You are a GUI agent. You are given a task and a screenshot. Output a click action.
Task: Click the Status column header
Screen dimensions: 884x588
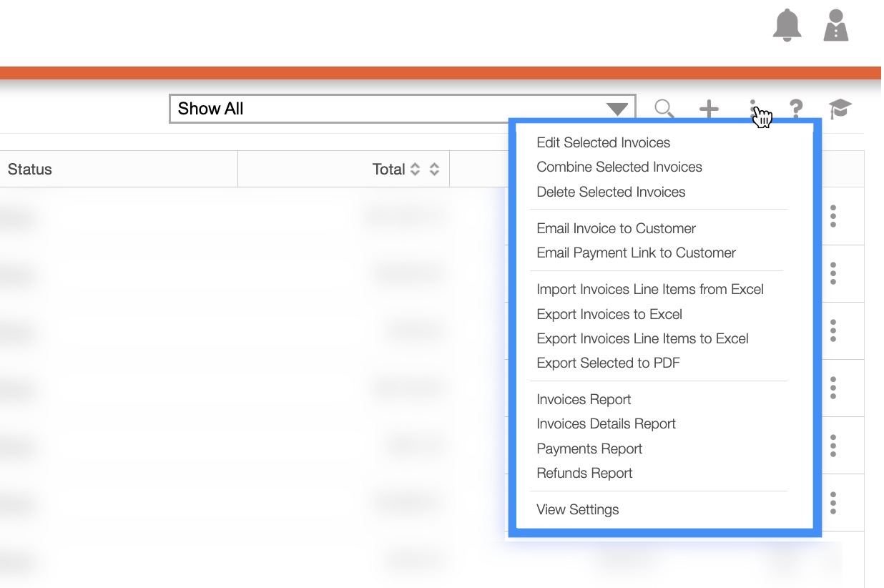(30, 170)
